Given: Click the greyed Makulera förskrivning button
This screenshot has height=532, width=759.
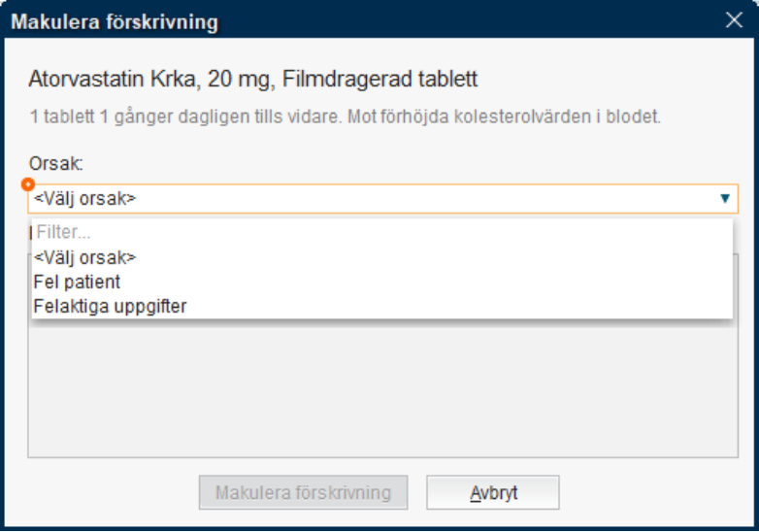Looking at the screenshot, I should pyautogui.click(x=303, y=492).
